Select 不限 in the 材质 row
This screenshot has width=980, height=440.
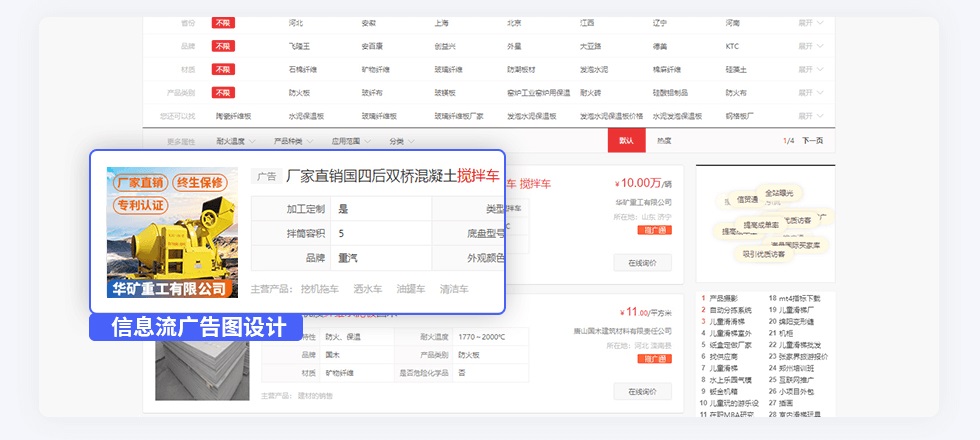tap(223, 69)
